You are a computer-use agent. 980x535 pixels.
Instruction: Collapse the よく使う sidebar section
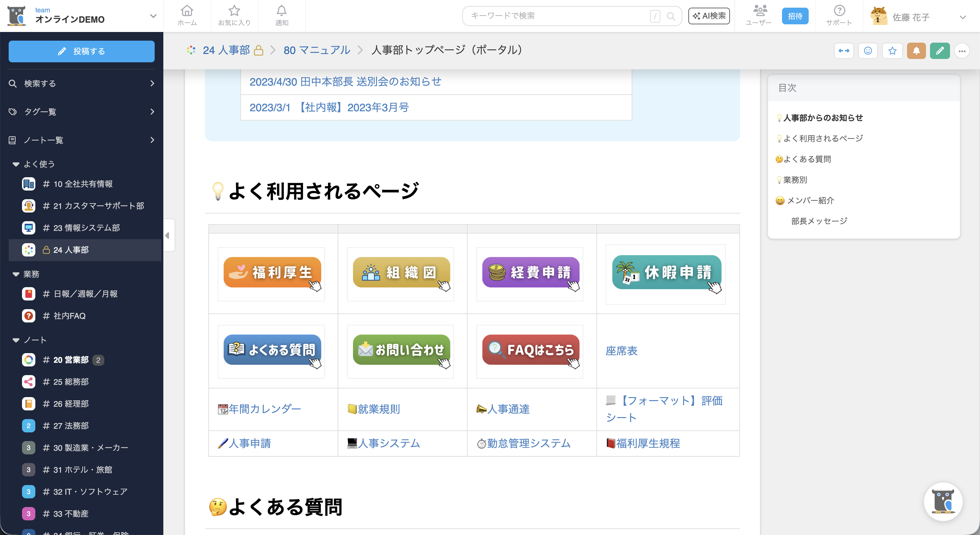tap(16, 164)
